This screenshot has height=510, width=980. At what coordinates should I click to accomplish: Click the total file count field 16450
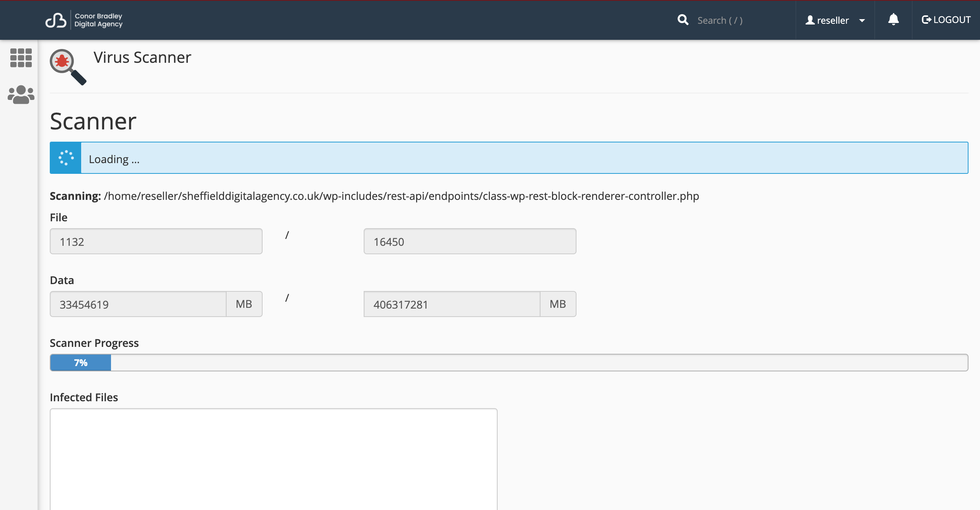point(470,242)
